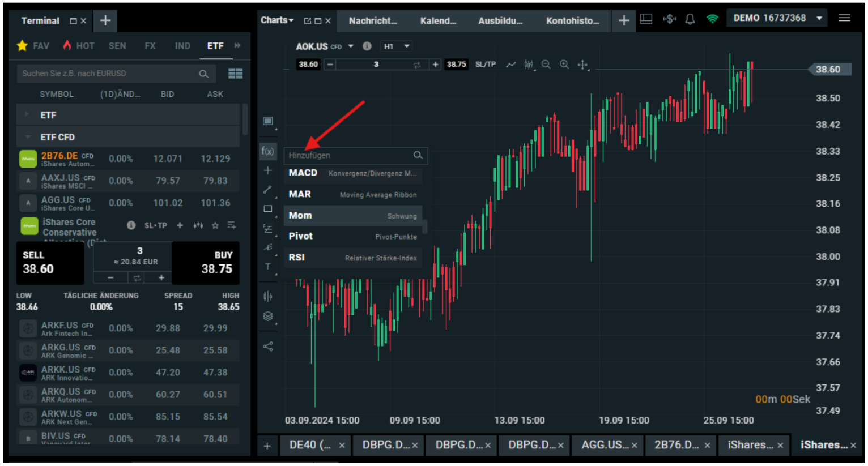Collapse the ETF CFD group
This screenshot has height=466, width=868.
pos(27,136)
